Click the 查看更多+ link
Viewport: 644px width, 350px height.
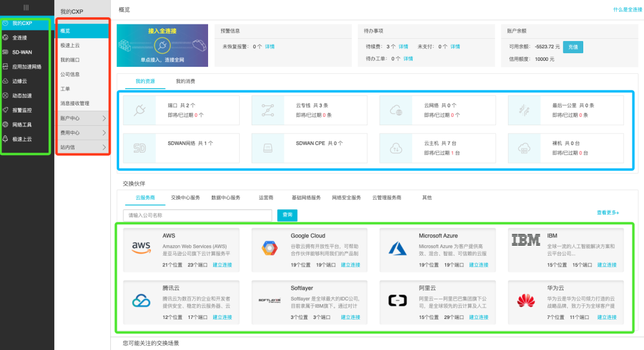coord(608,212)
